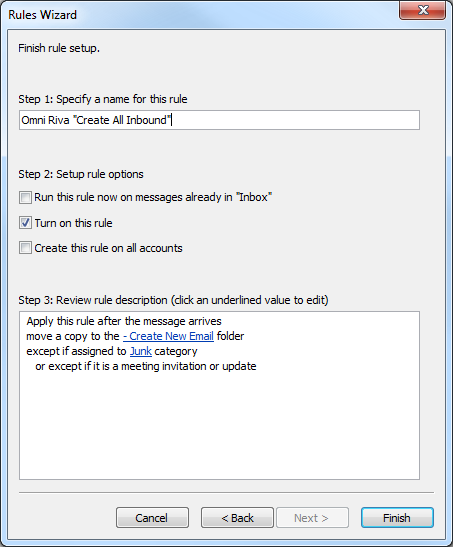Finish creating the rule

[x=397, y=518]
